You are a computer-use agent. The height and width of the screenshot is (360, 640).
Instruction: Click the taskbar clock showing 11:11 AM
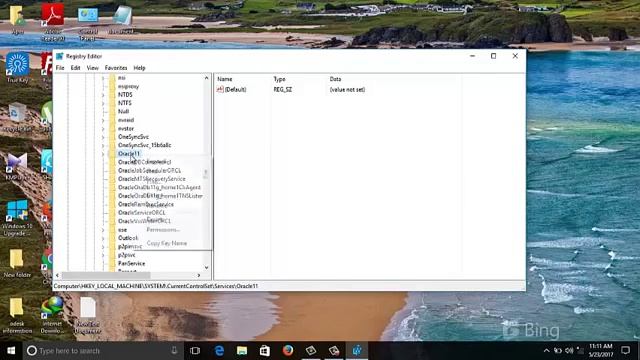click(601, 350)
